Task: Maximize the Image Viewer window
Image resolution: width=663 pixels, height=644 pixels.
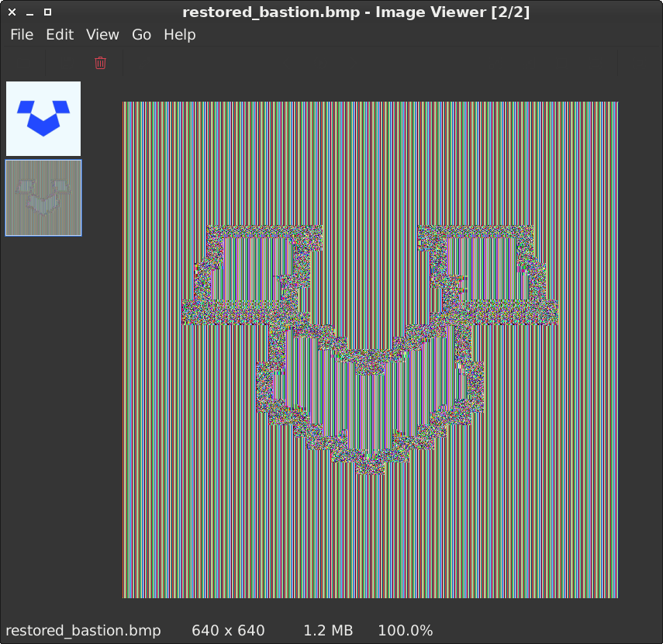Action: click(48, 12)
